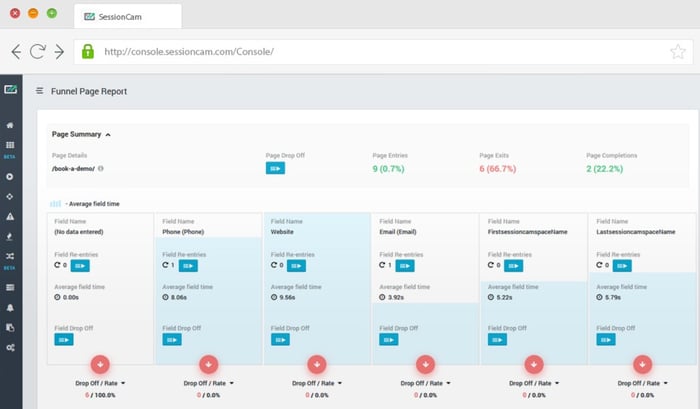Click red drop-off arrow under Email field
700x409 pixels.
(425, 364)
